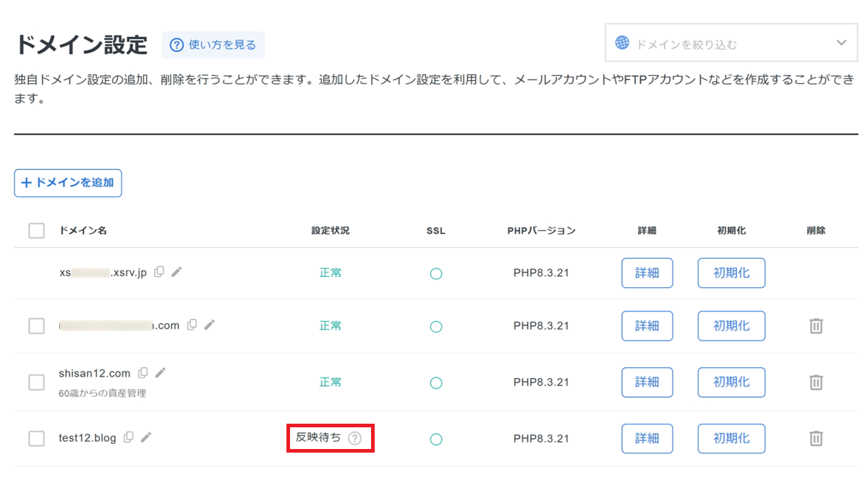The width and height of the screenshot is (868, 496).
Task: Click the ドメインを追加 button
Action: [68, 183]
